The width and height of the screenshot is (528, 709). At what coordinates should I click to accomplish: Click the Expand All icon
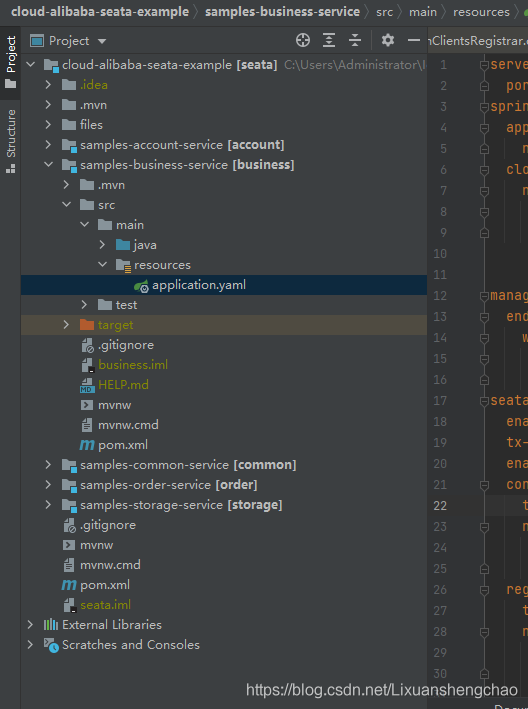pos(329,41)
